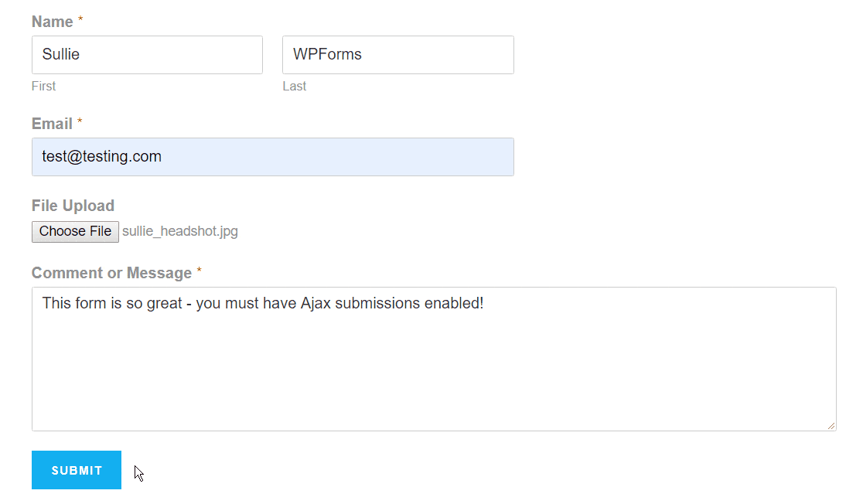
Task: Click the Last sublabel under name
Action: [x=295, y=87]
